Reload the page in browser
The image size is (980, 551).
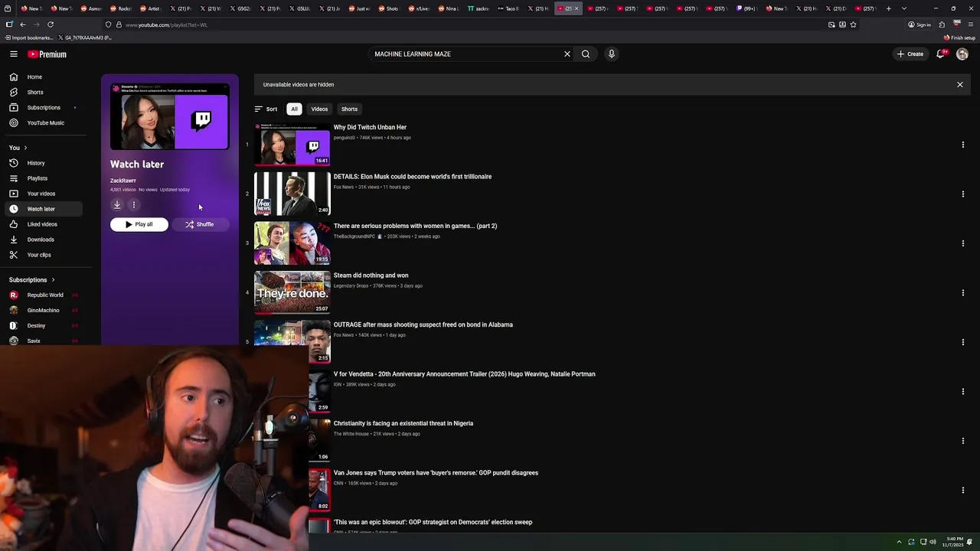point(51,24)
